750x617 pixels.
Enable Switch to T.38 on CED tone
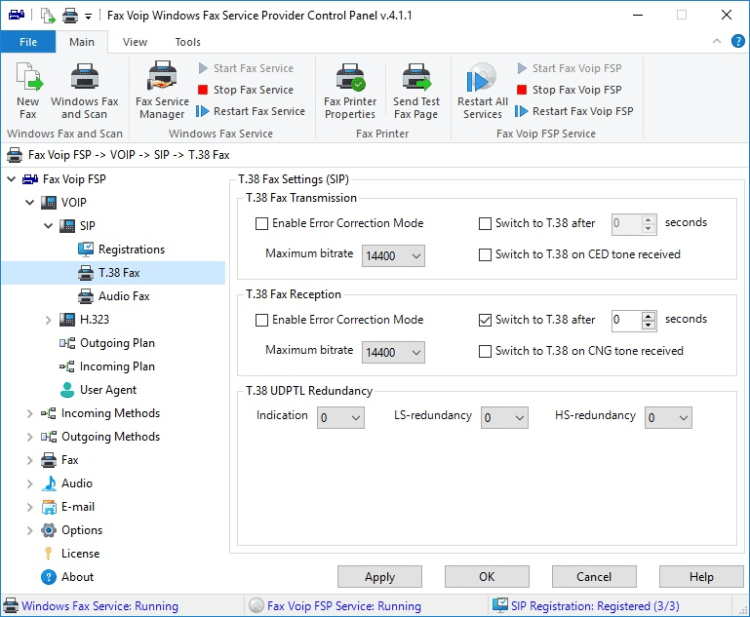pos(485,254)
